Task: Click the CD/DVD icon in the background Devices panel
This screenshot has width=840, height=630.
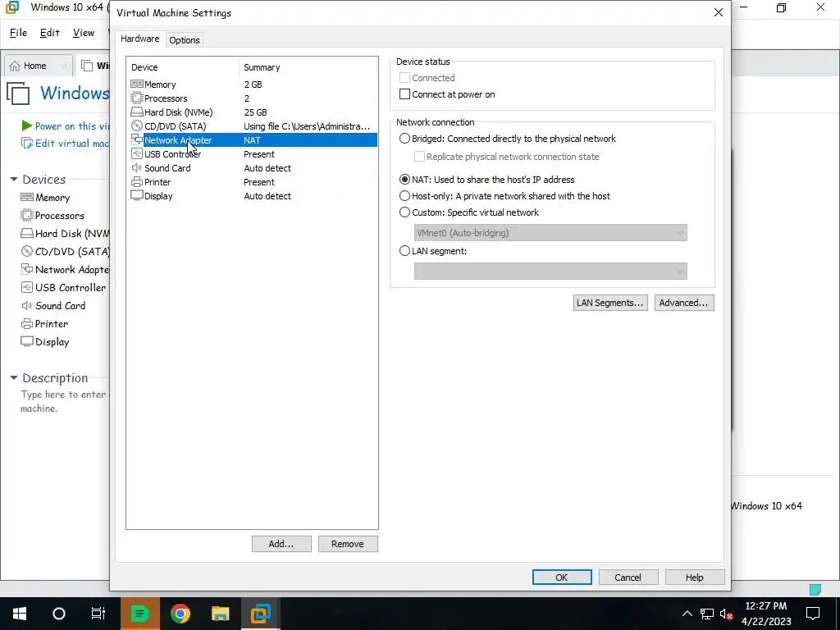Action: (27, 251)
